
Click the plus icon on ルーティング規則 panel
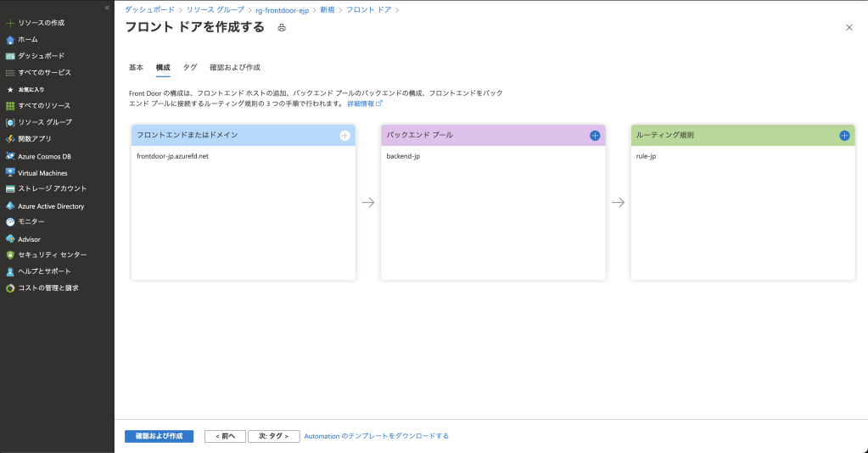tap(844, 136)
